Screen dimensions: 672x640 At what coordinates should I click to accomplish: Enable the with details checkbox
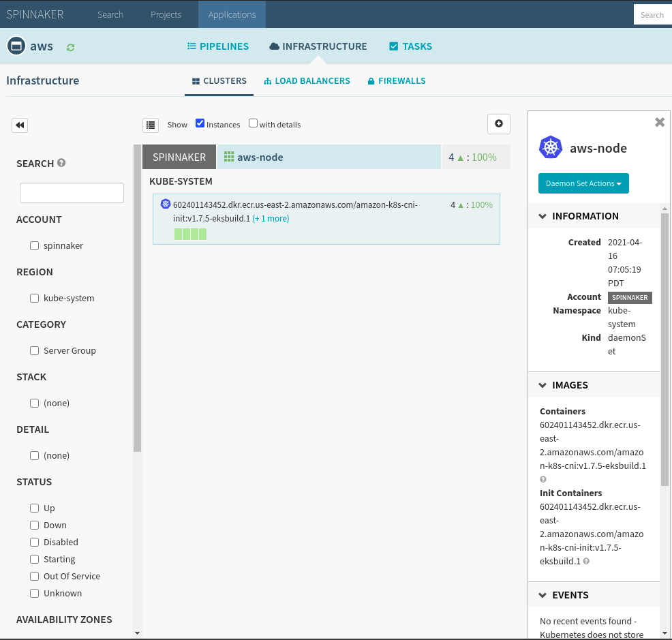(253, 123)
